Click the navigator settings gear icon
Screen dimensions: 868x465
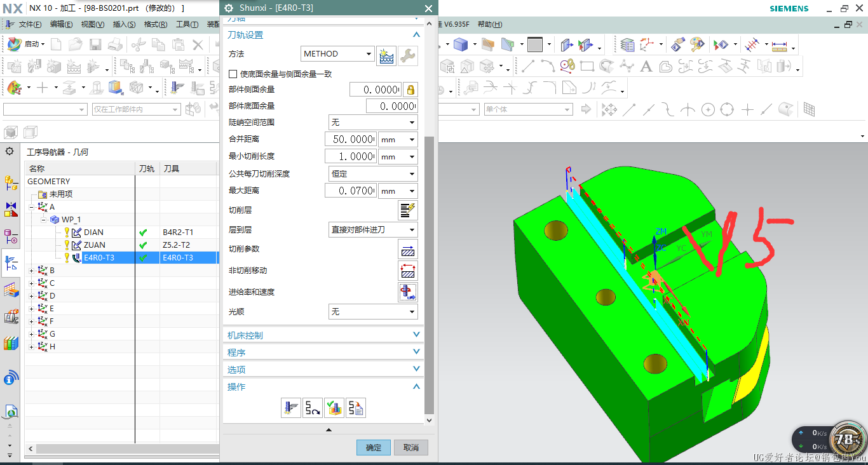pyautogui.click(x=10, y=151)
